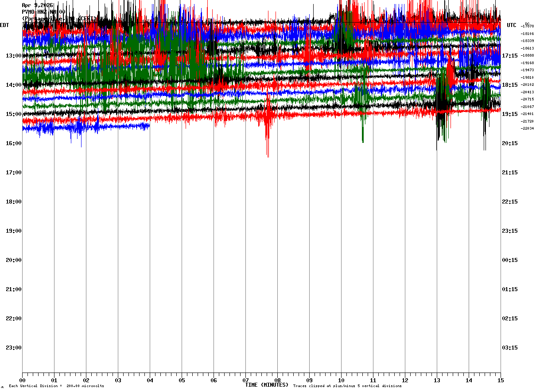
Task: Click the 15 minute tick label
Action: click(x=501, y=380)
